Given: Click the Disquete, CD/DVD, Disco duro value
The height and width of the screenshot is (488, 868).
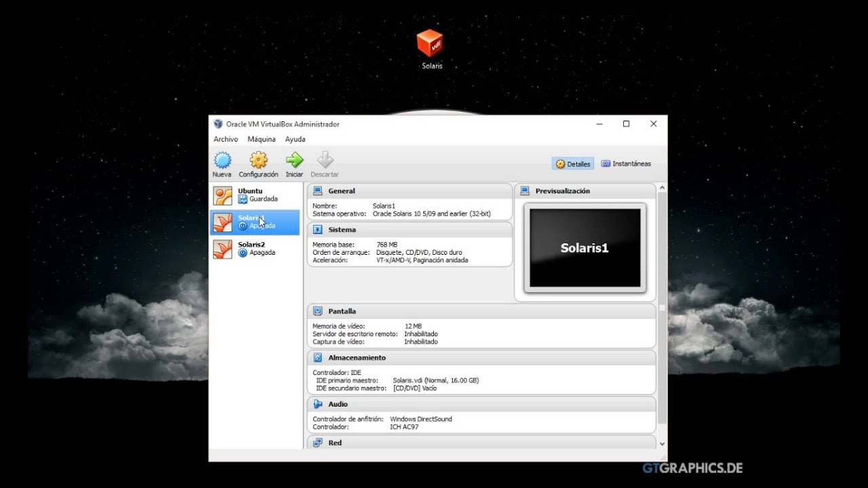Looking at the screenshot, I should 419,252.
